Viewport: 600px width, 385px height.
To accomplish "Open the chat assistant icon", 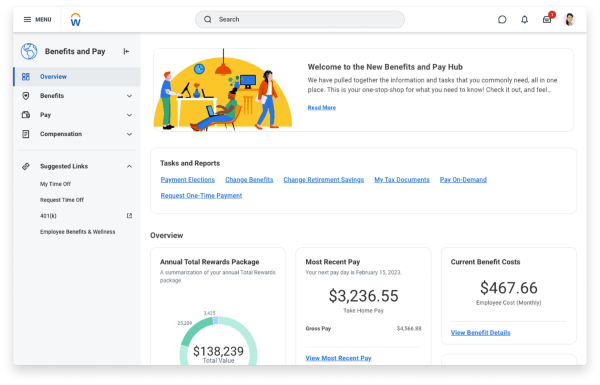I will 502,20.
